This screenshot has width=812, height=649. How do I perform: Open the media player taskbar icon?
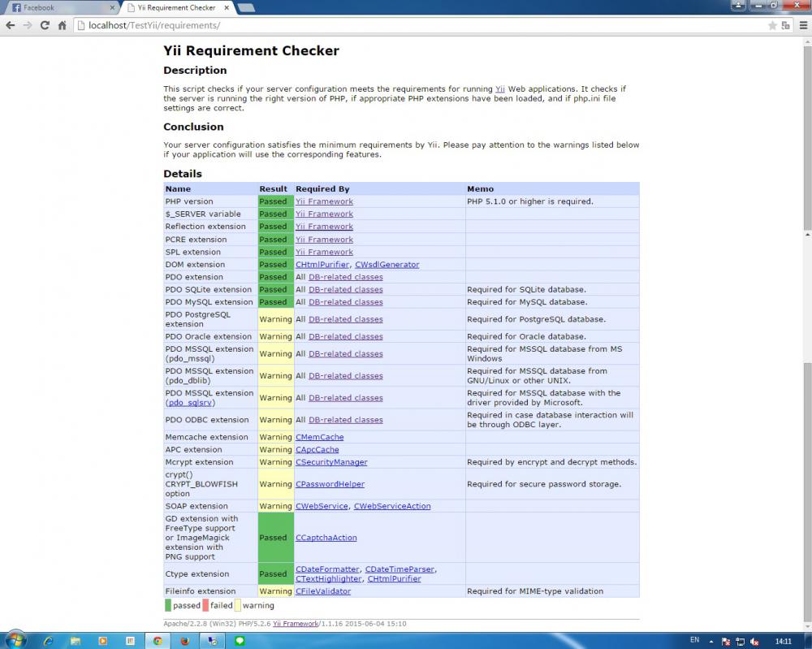coord(102,641)
